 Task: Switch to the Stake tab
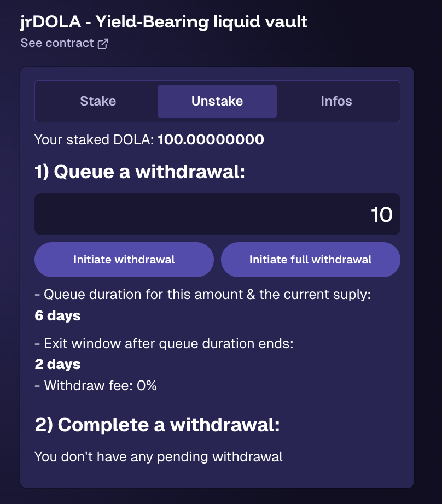[98, 101]
